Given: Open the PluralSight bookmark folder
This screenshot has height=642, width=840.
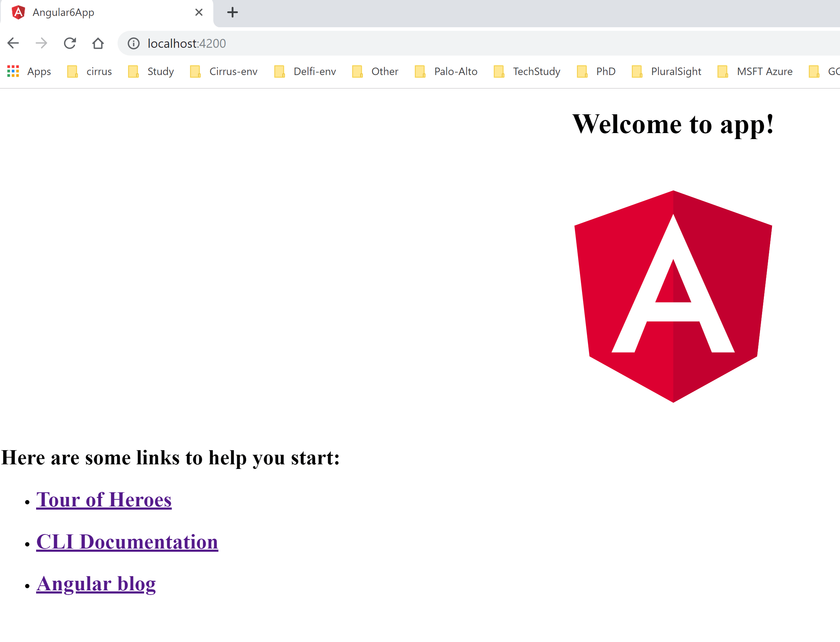Looking at the screenshot, I should 667,71.
